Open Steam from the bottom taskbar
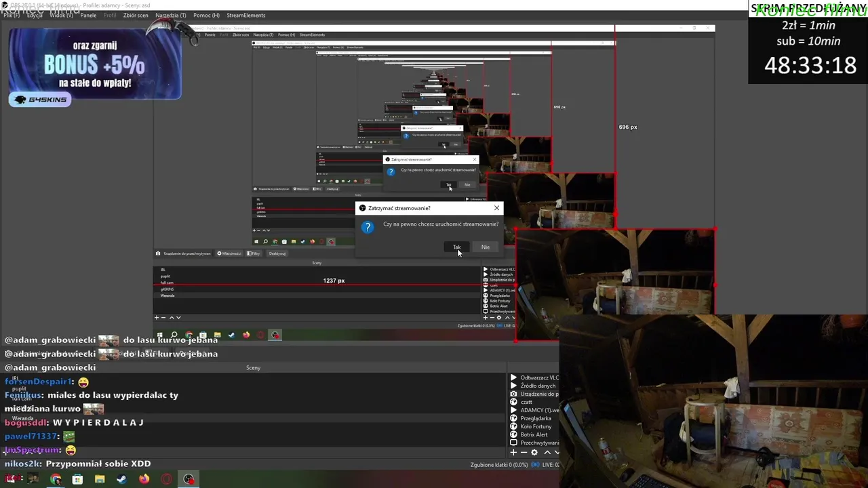The image size is (868, 488). pyautogui.click(x=121, y=479)
